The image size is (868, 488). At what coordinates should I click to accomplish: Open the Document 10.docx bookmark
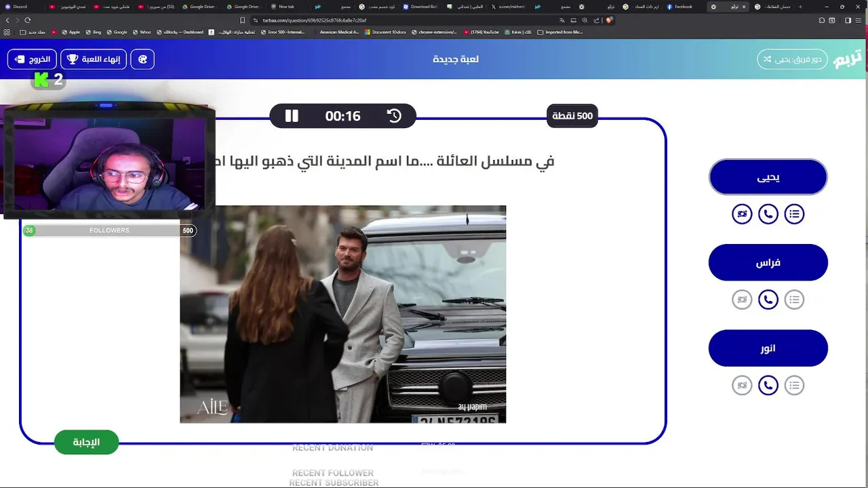tap(385, 32)
